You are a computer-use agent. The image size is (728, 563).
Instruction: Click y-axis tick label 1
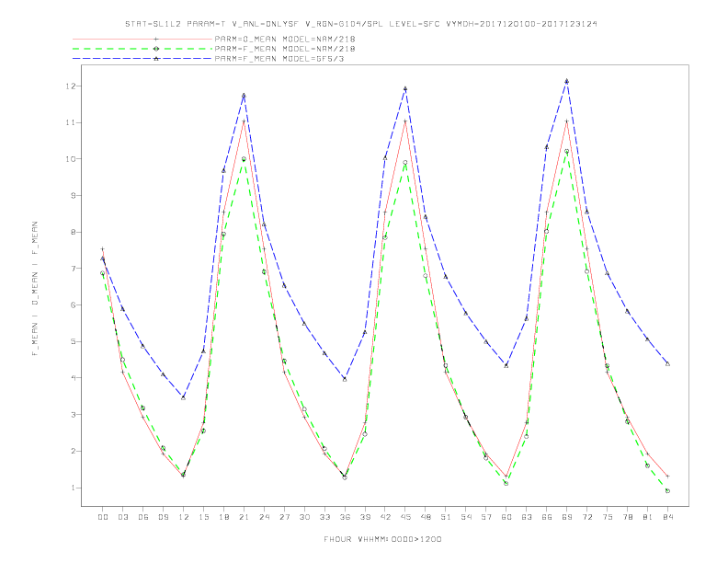point(74,488)
